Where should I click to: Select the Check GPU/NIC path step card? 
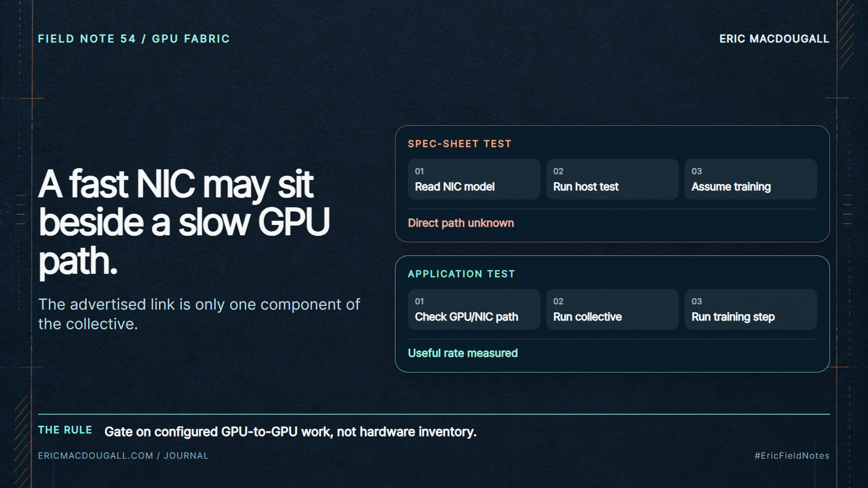coord(474,309)
